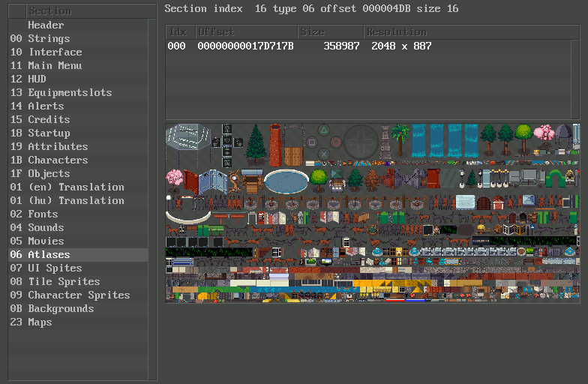Click the oval pond sprite in the atlas

pos(286,180)
